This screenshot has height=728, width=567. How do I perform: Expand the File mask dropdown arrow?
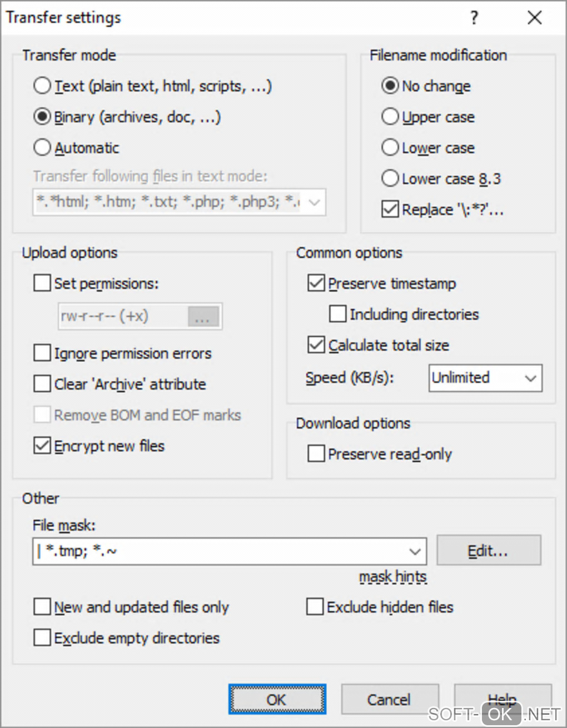click(x=415, y=551)
